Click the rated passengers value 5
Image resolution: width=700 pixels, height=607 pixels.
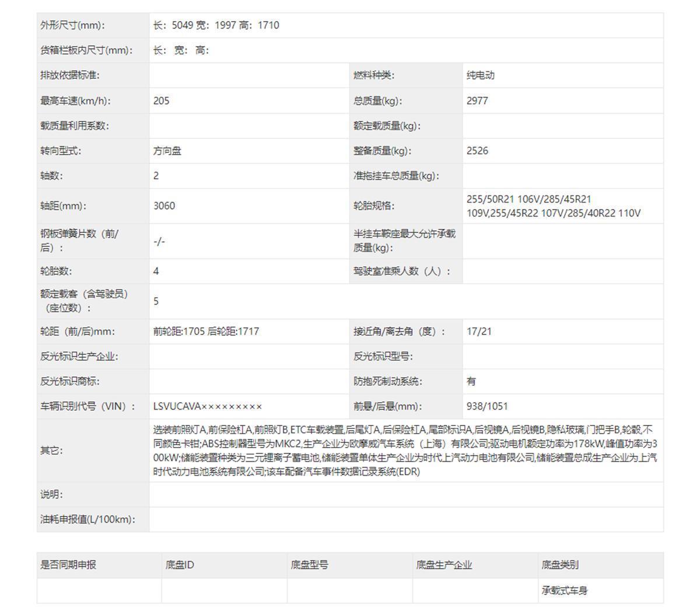point(156,301)
